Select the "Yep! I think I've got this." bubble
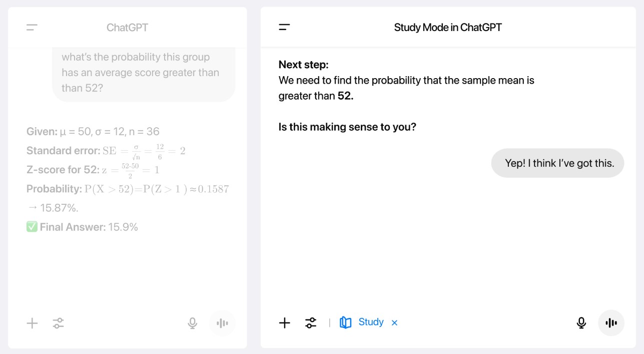Screen dimensions: 644x354 click(x=557, y=163)
